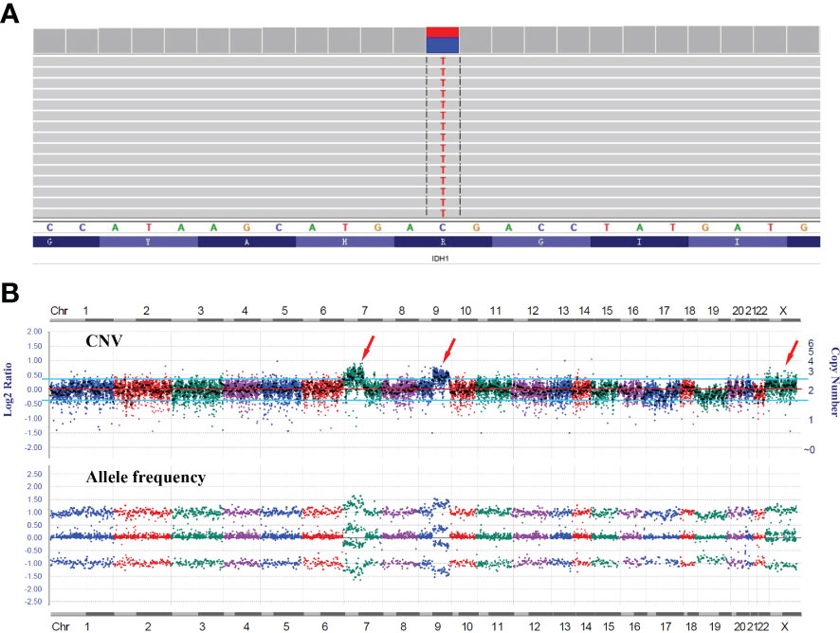Click amino acid A in the protein track
The width and height of the screenshot is (840, 633).
point(247,242)
